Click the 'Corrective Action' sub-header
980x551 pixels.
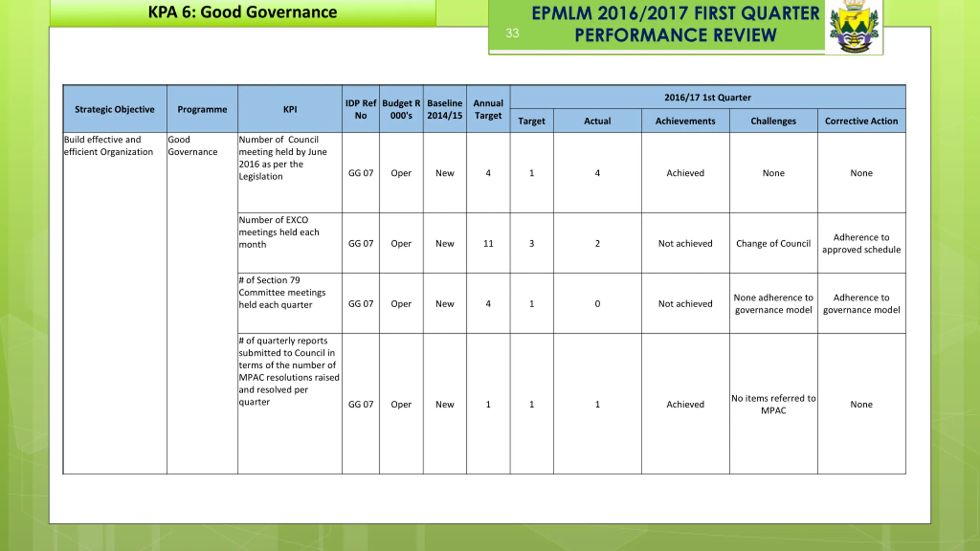point(861,121)
